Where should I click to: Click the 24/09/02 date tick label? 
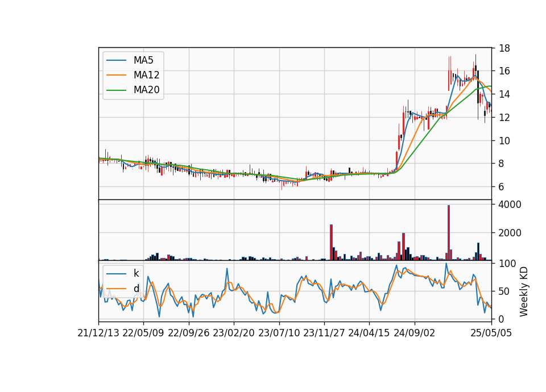415,333
